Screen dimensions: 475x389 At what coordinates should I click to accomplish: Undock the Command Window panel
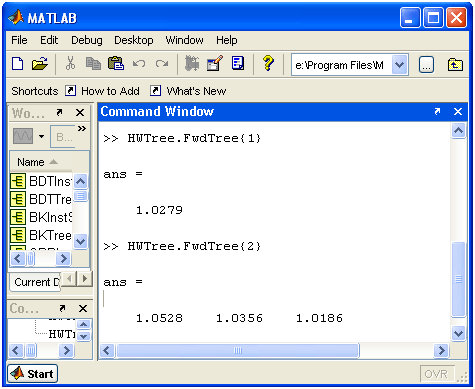[437, 111]
